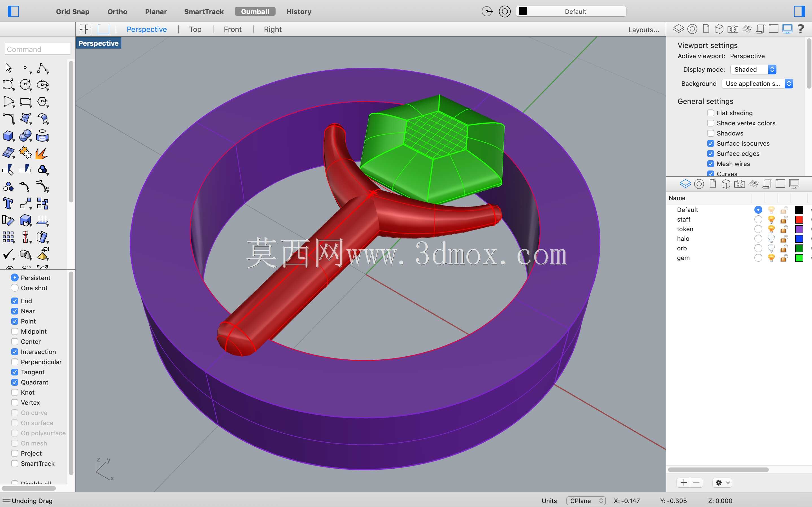Turn on the Shadows checkbox
This screenshot has width=812, height=507.
click(x=710, y=133)
